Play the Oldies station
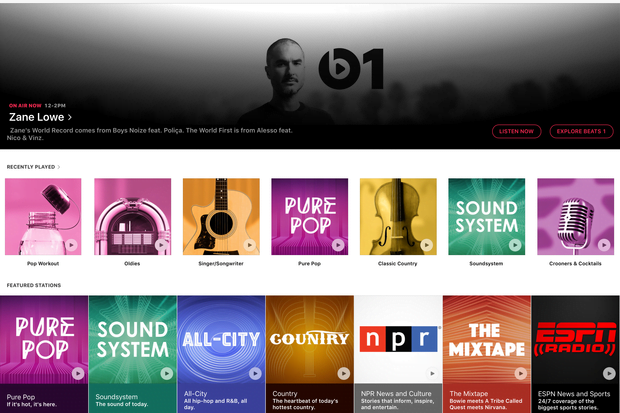Viewport: 620px width, 413px height. click(161, 245)
